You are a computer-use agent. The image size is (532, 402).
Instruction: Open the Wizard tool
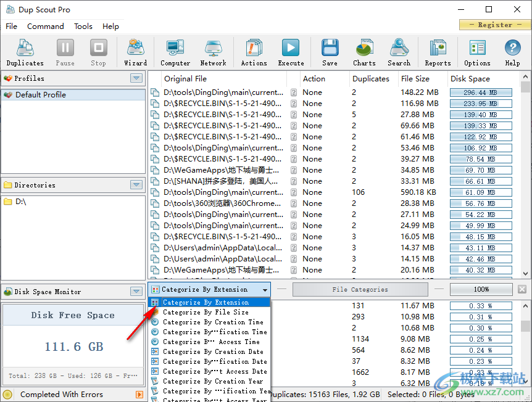[x=135, y=52]
